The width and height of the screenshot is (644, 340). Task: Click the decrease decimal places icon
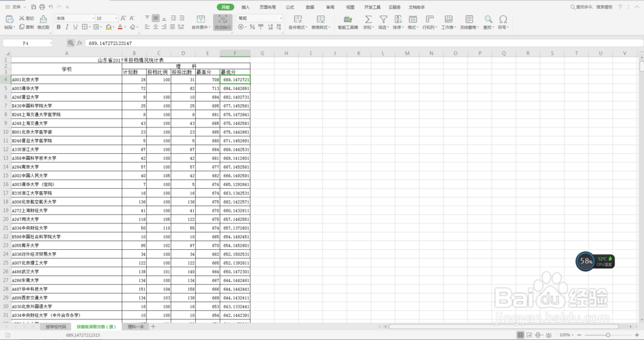coord(279,26)
